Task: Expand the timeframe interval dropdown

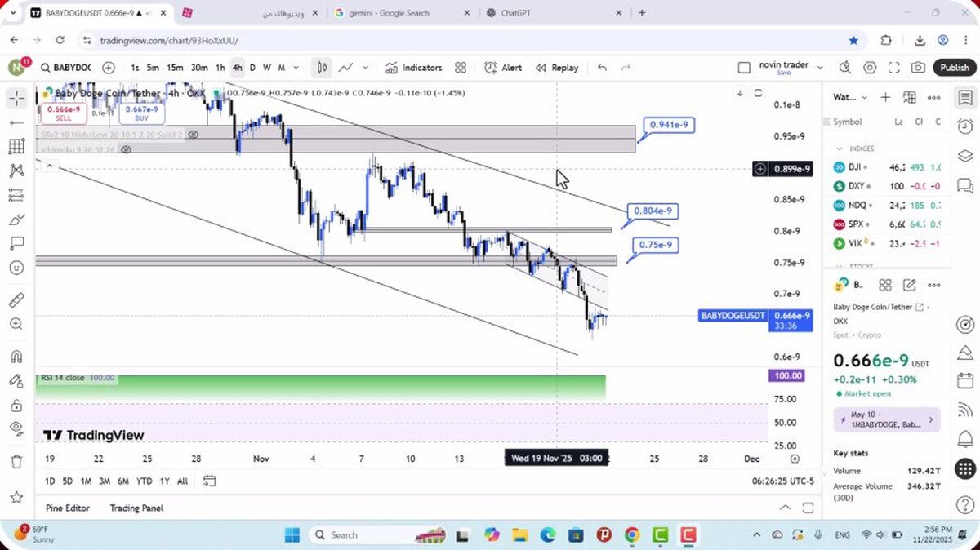Action: pyautogui.click(x=296, y=68)
